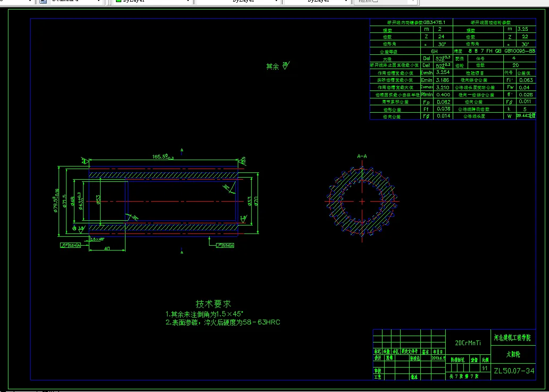Select the scale value 1:1
This screenshot has height=392, width=549.
[485, 368]
